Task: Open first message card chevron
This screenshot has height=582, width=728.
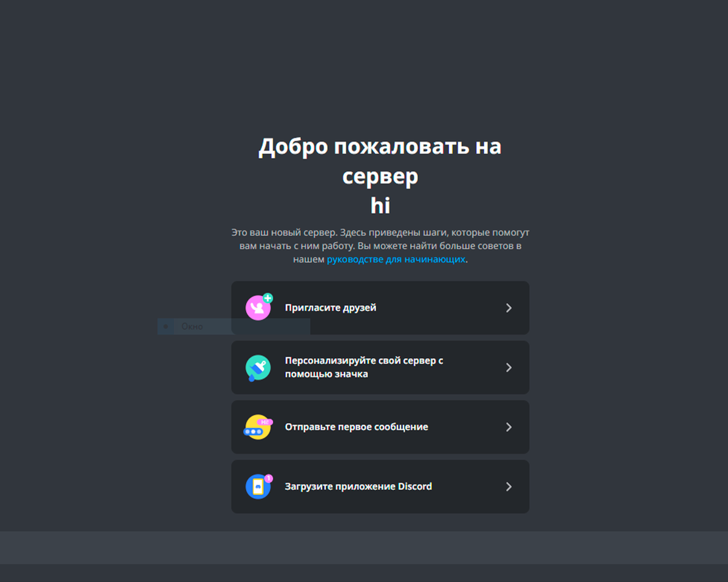Action: (x=509, y=427)
